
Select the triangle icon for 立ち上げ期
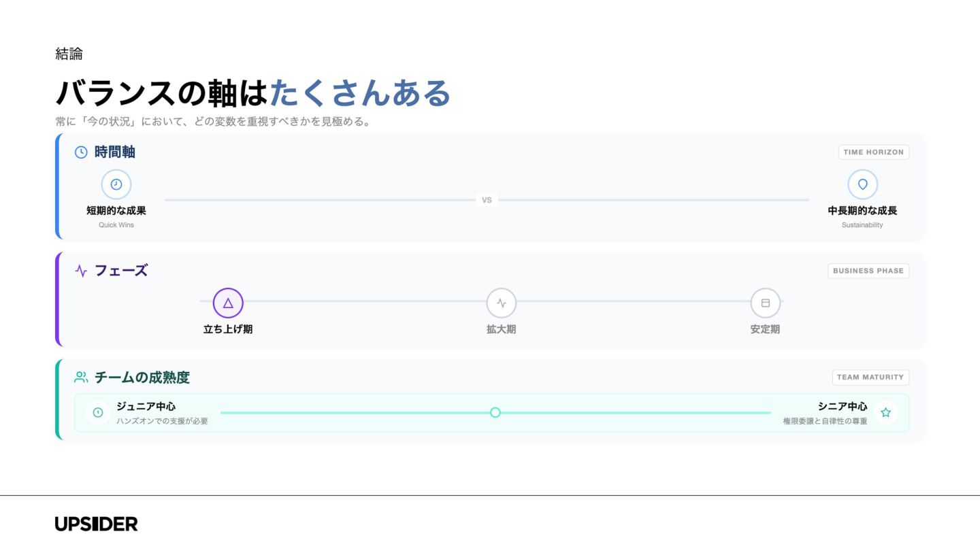pos(228,303)
